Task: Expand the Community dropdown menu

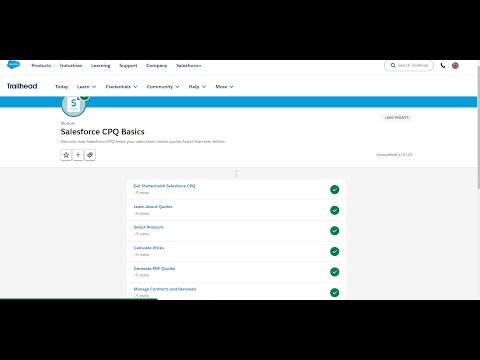Action: (163, 87)
